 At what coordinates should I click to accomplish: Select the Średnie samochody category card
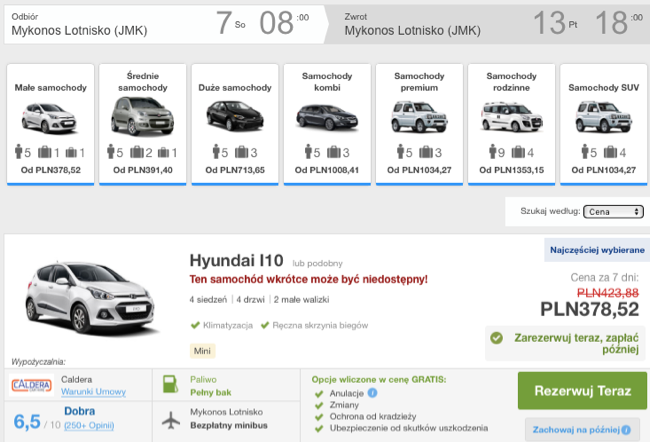coord(143,124)
